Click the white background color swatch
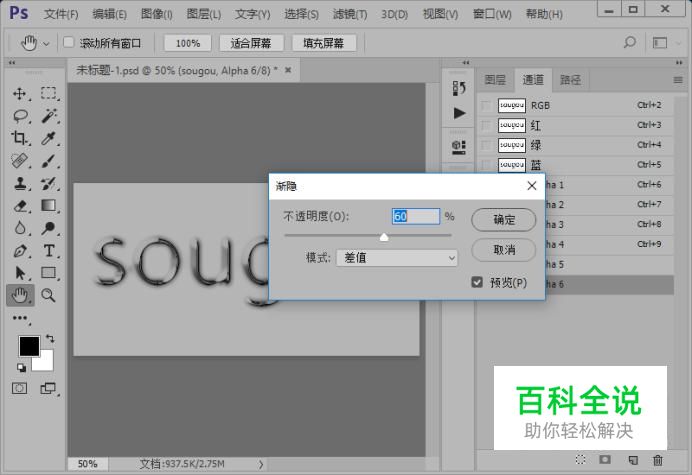Image resolution: width=692 pixels, height=475 pixels. (x=46, y=363)
